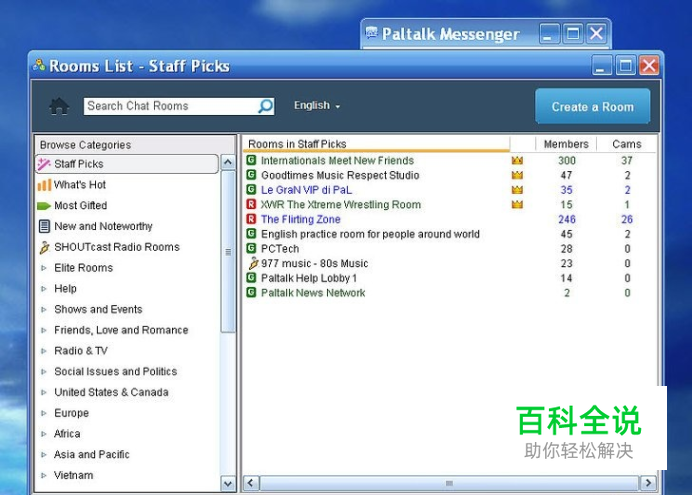The image size is (692, 495).
Task: Sort by Rooms in Staff Picks header
Action: (x=376, y=144)
